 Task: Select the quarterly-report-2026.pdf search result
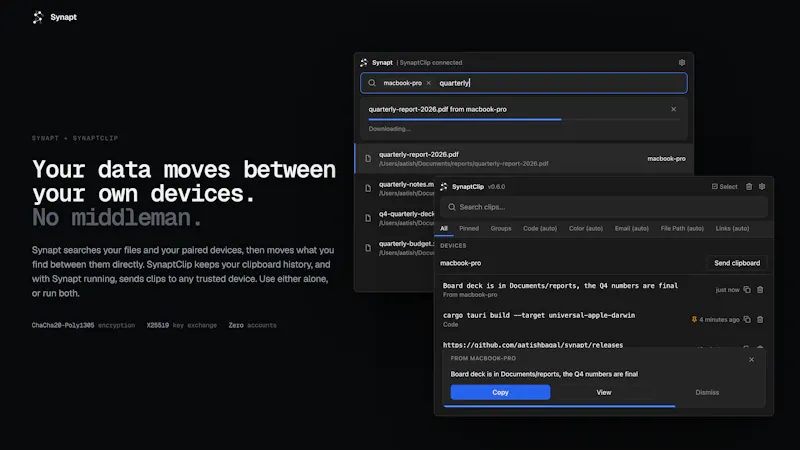pyautogui.click(x=524, y=159)
